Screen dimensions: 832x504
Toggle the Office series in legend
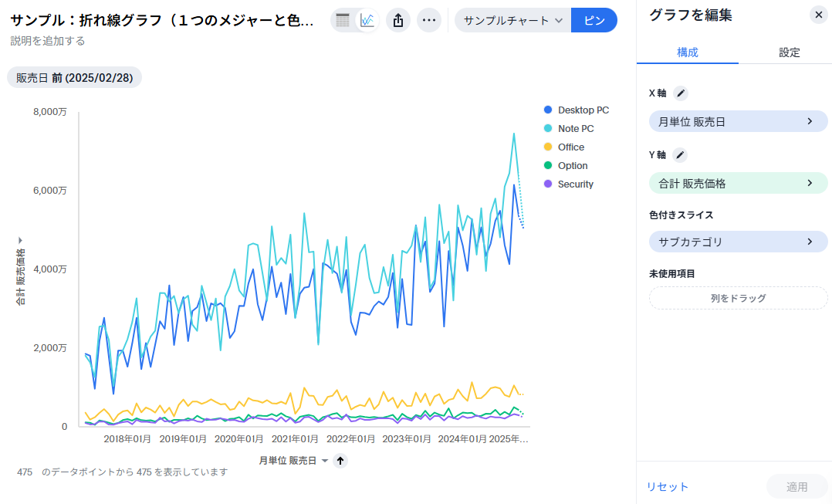(x=570, y=147)
